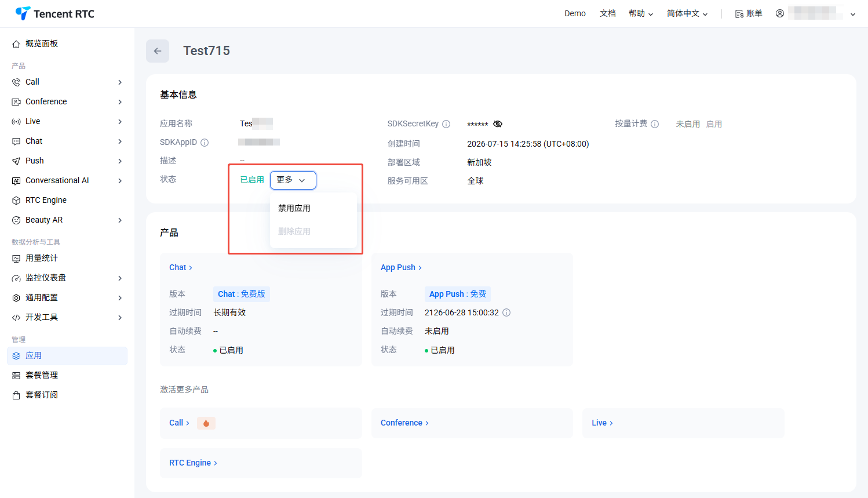Expand the Beauty AR chevron
868x498 pixels.
pos(120,220)
